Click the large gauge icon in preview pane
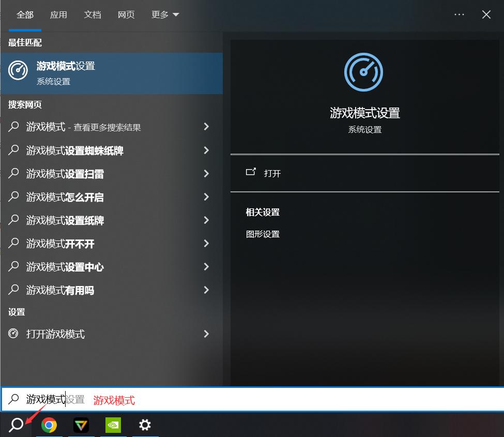This screenshot has width=504, height=437. tap(364, 72)
